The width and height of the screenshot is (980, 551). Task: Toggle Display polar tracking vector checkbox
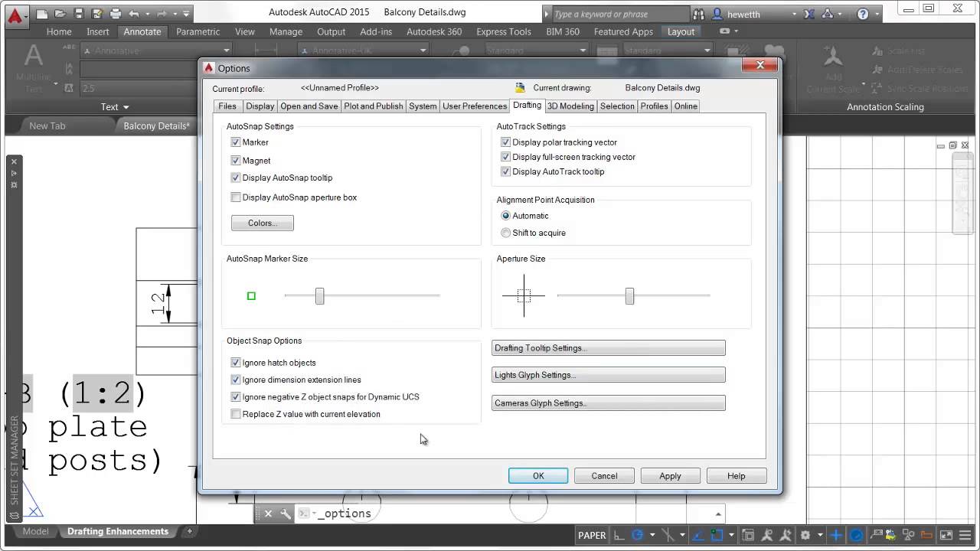point(505,142)
